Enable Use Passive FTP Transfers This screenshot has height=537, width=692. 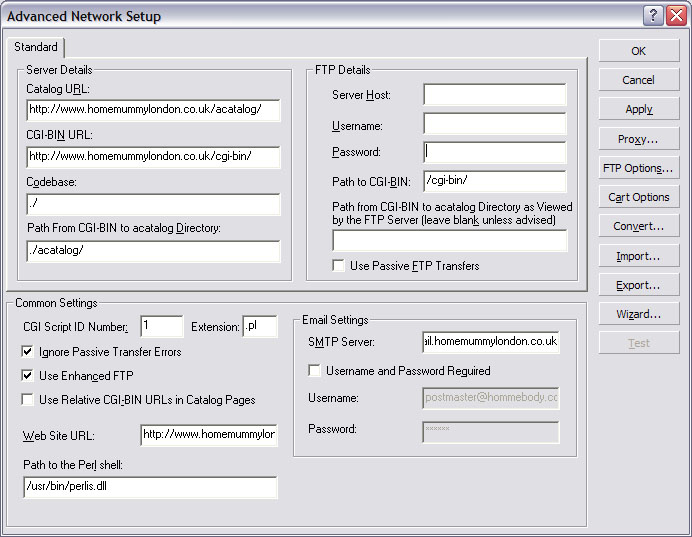pyautogui.click(x=340, y=266)
